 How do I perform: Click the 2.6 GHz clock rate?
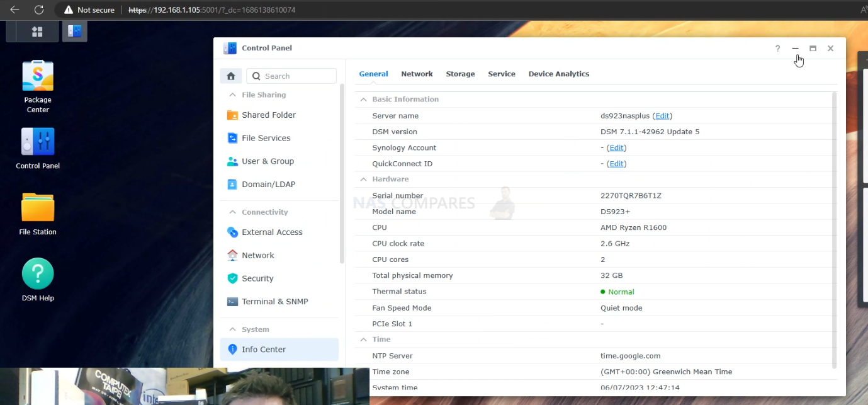[x=615, y=244]
